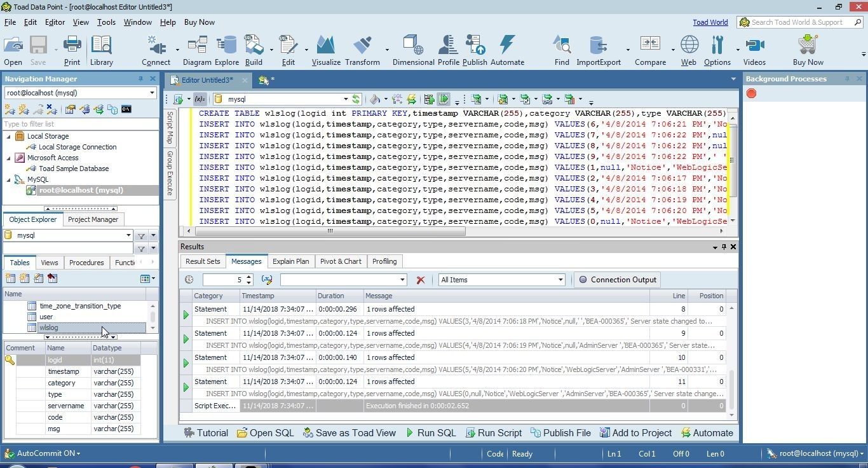
Task: Select the Toad Sample Database tree item
Action: coord(74,169)
